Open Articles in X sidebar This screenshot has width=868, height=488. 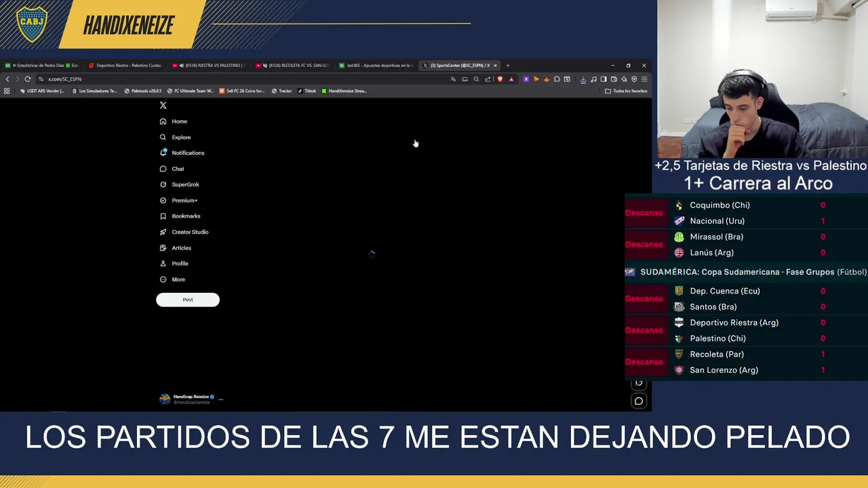click(175, 247)
